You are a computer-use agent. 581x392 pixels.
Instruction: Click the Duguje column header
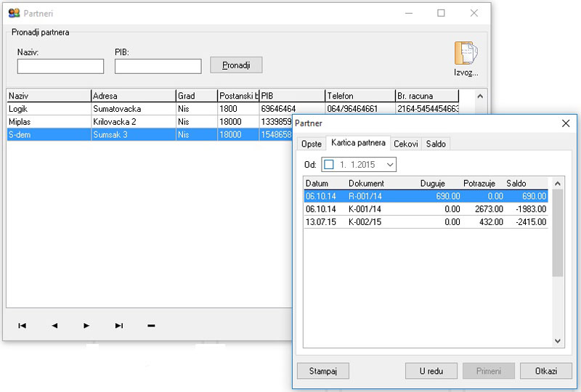coord(432,184)
